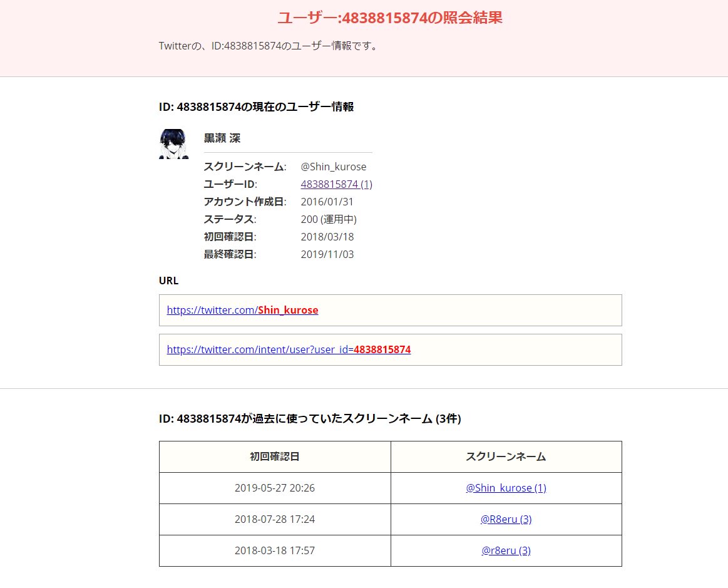Click last confirmed date 2019/11/03
This screenshot has width=728, height=588.
coord(327,254)
